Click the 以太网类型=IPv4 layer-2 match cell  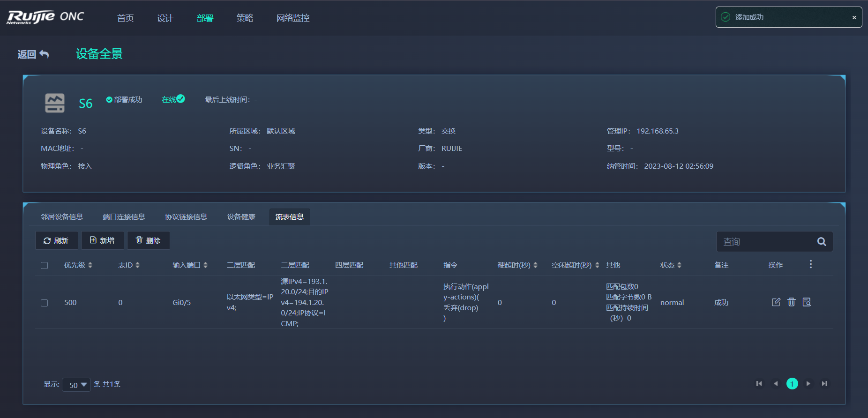coord(250,302)
